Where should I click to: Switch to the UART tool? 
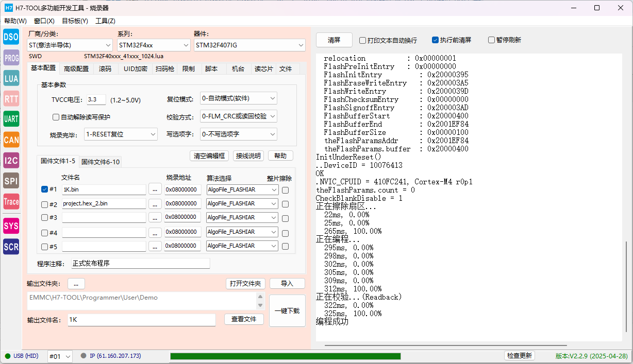[11, 119]
